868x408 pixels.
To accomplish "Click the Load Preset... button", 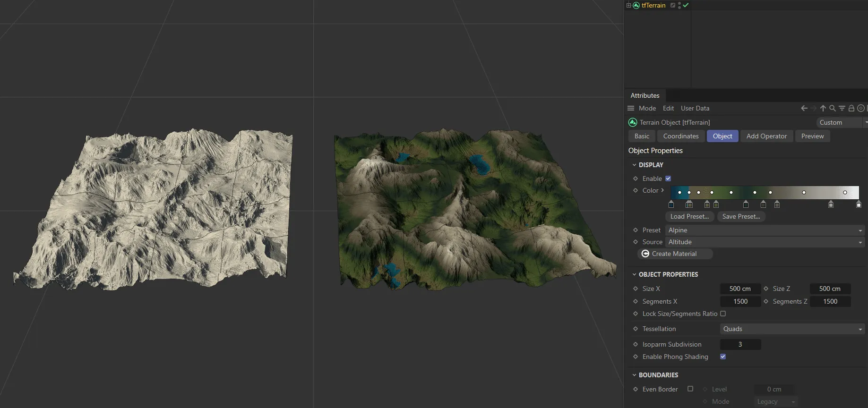I will click(689, 216).
